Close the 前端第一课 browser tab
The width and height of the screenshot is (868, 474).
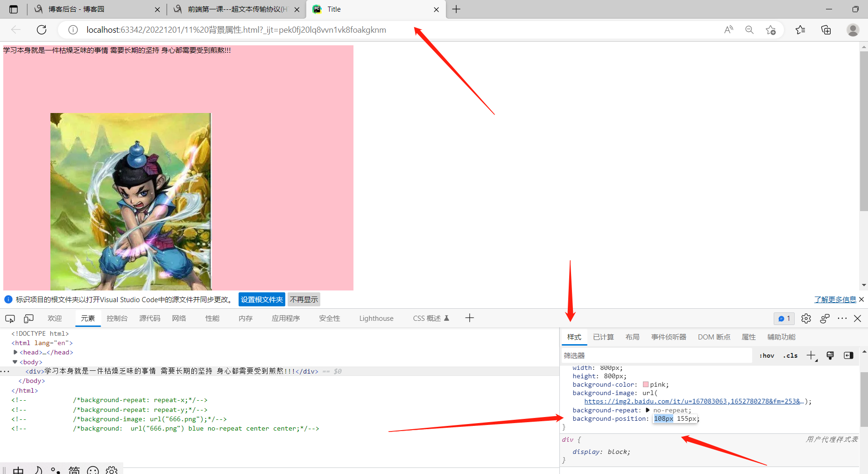pyautogui.click(x=297, y=9)
